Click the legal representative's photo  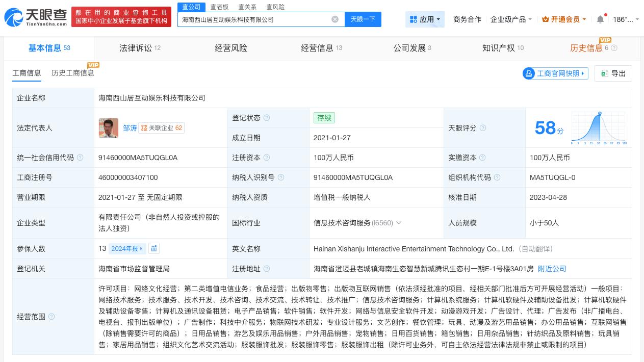(109, 128)
